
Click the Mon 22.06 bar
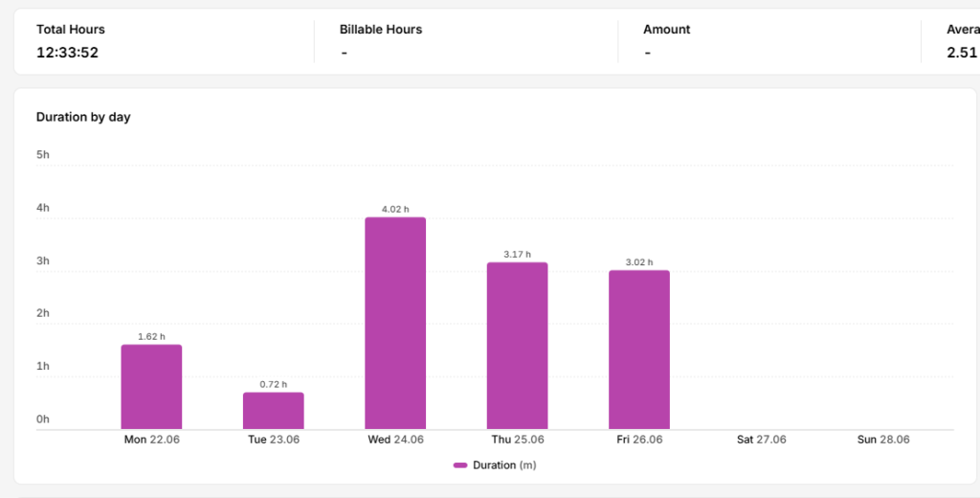(151, 387)
